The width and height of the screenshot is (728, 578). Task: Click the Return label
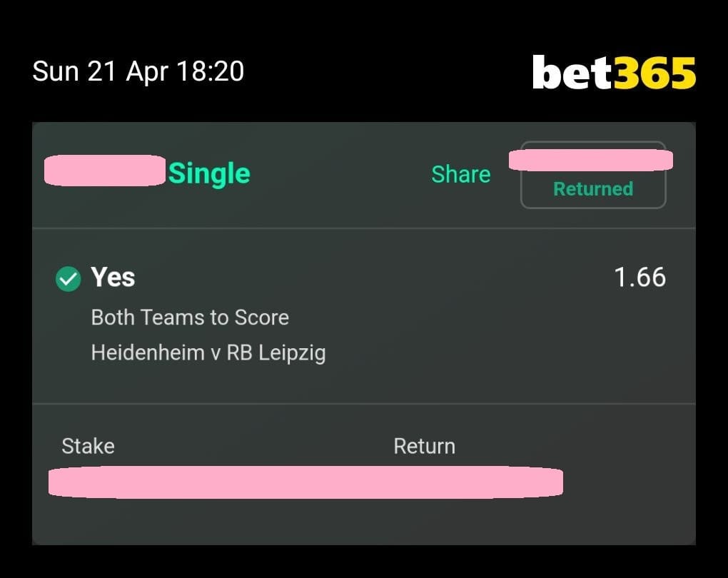[425, 446]
